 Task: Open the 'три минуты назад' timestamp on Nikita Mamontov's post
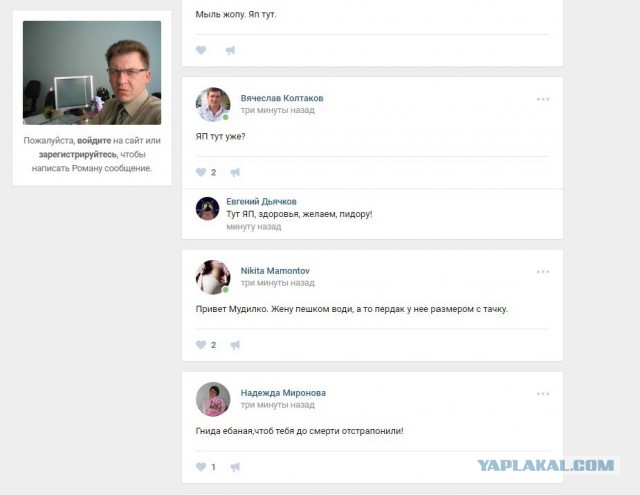tap(278, 283)
